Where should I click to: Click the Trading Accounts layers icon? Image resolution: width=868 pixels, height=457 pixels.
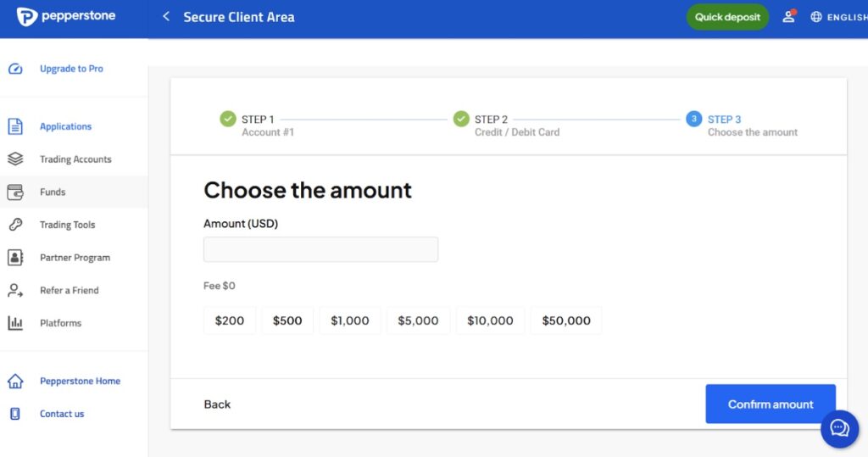coord(15,159)
